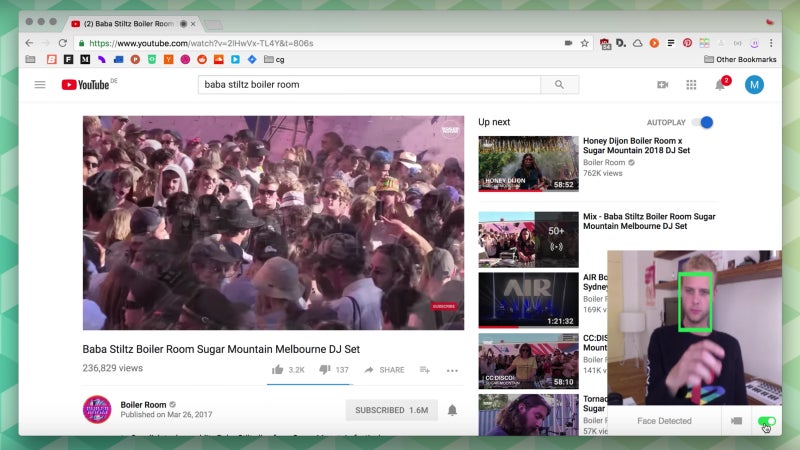
Task: Click the SUBSCRIBED 1.6M button
Action: pos(391,410)
